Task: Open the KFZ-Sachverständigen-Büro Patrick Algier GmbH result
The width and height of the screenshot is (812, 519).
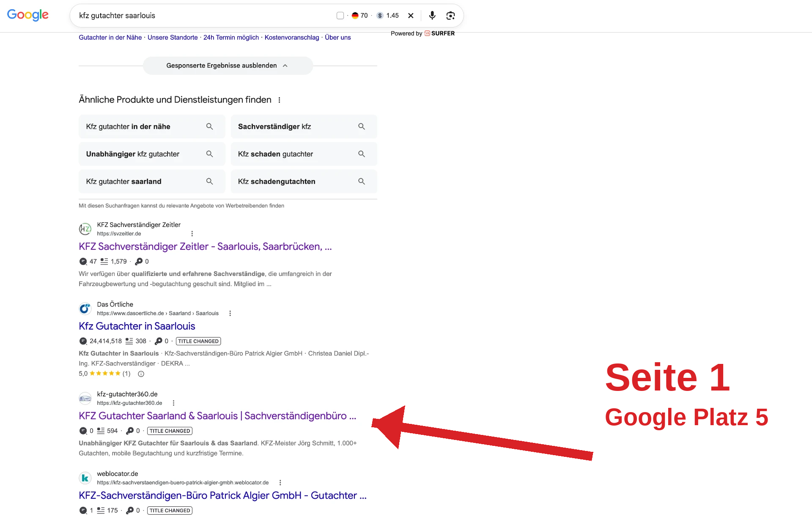Action: (x=222, y=495)
